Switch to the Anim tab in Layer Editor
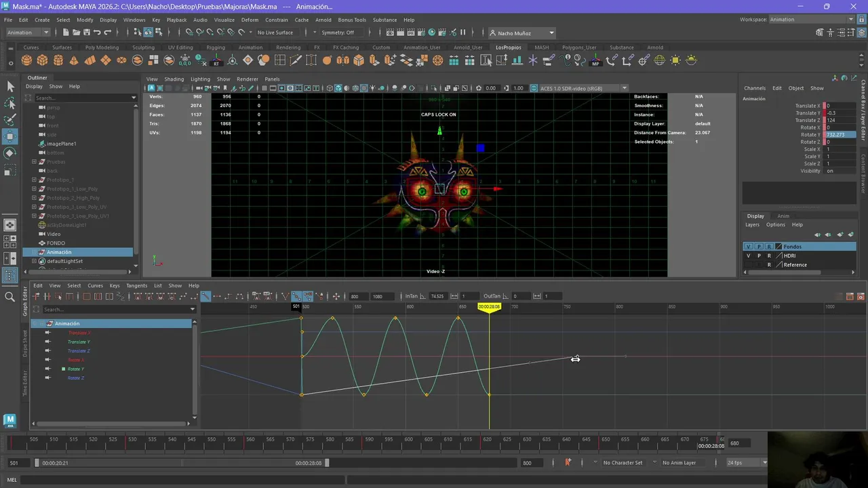868x488 pixels. 783,216
